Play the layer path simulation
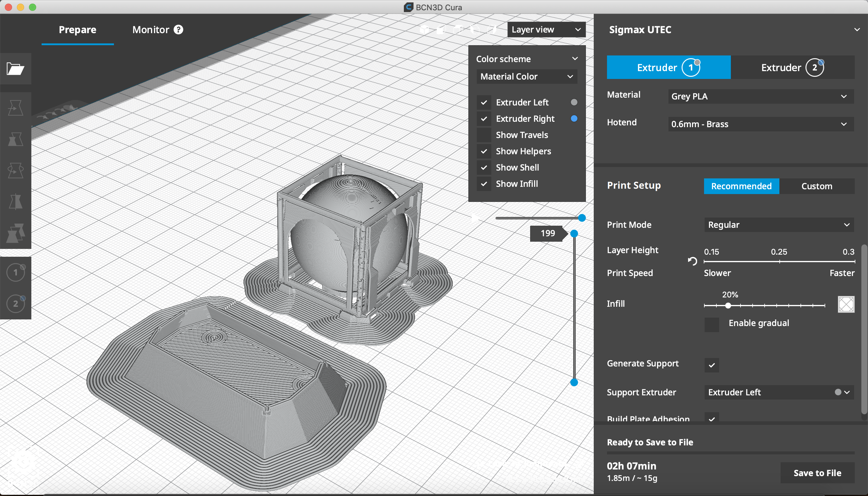868x496 pixels. coord(476,218)
